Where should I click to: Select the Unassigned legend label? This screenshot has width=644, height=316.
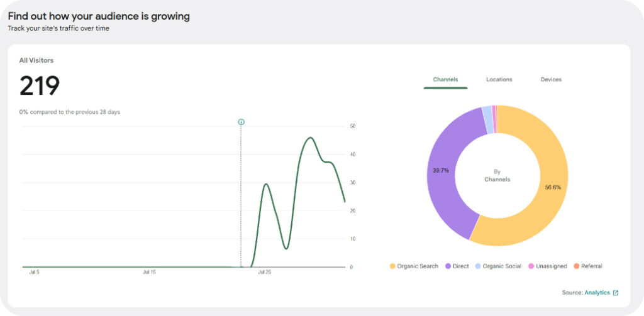tap(552, 266)
